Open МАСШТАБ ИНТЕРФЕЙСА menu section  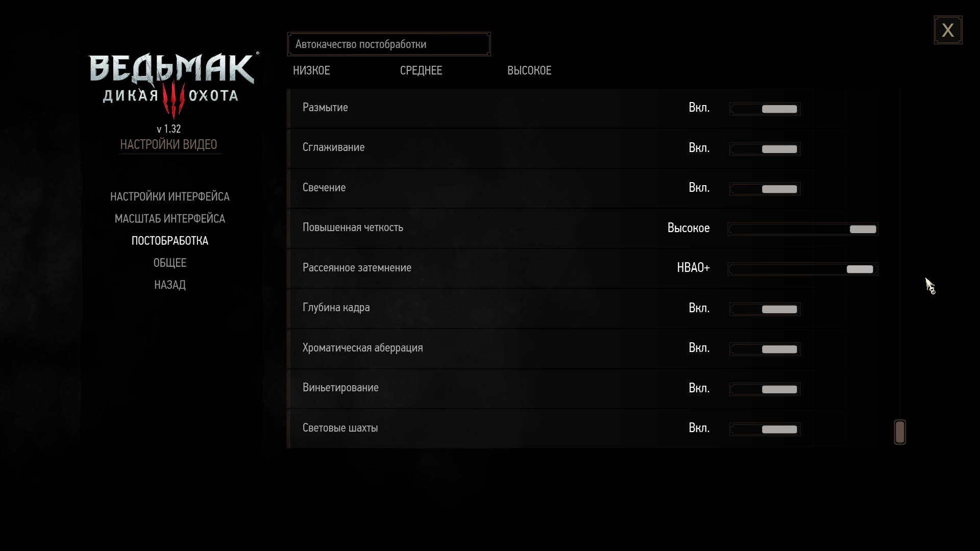coord(170,218)
